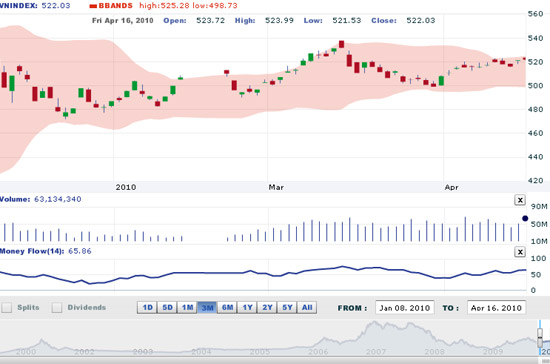
Task: Click the horizontal scrollbar thumb at the bottom
Action: [x=545, y=361]
